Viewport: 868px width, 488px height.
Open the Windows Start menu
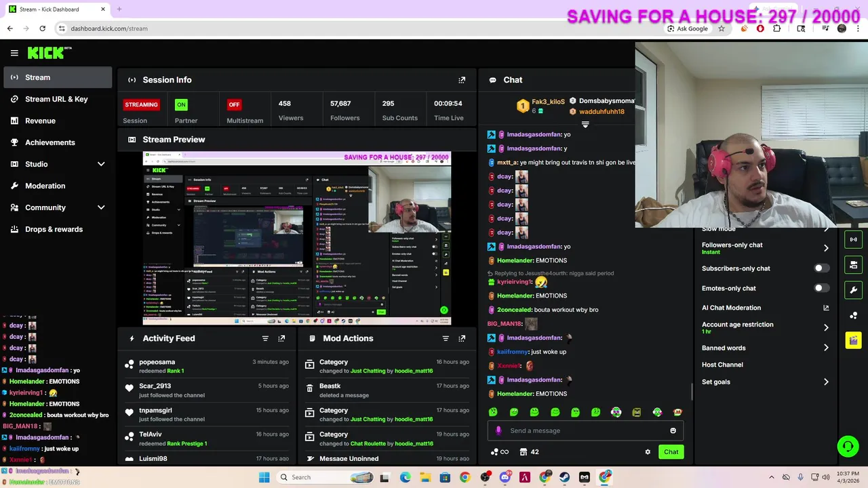[x=264, y=477]
